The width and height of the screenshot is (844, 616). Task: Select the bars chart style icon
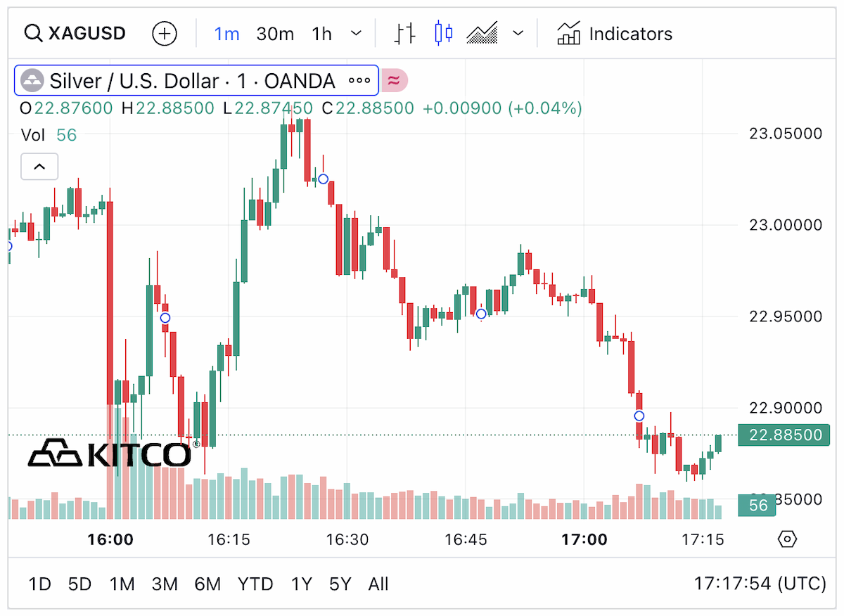click(405, 33)
